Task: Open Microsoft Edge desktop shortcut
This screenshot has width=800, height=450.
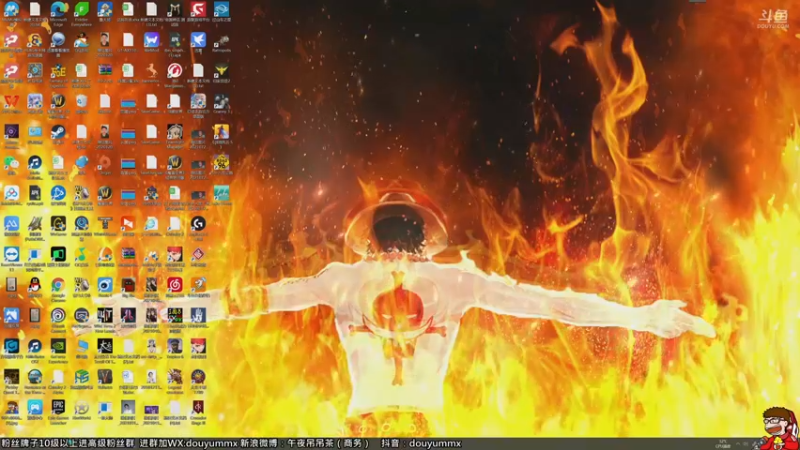Action: tap(58, 10)
